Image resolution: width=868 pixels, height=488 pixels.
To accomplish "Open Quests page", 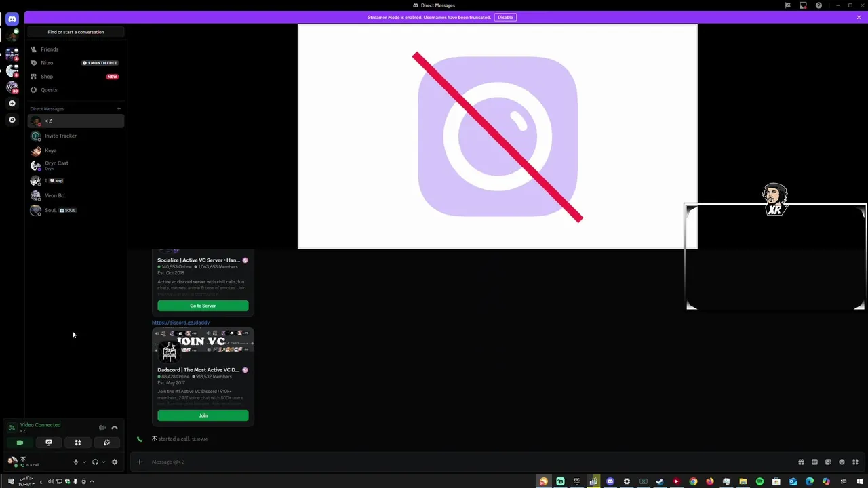I will pyautogui.click(x=76, y=90).
